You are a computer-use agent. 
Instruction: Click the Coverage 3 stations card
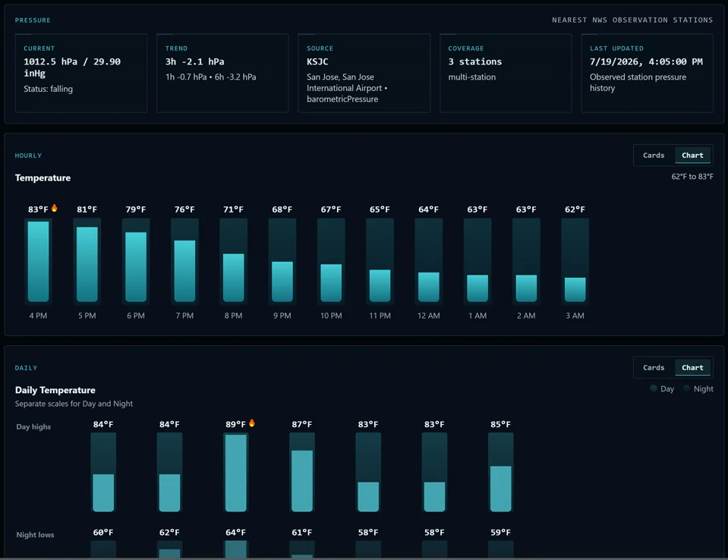click(x=506, y=73)
